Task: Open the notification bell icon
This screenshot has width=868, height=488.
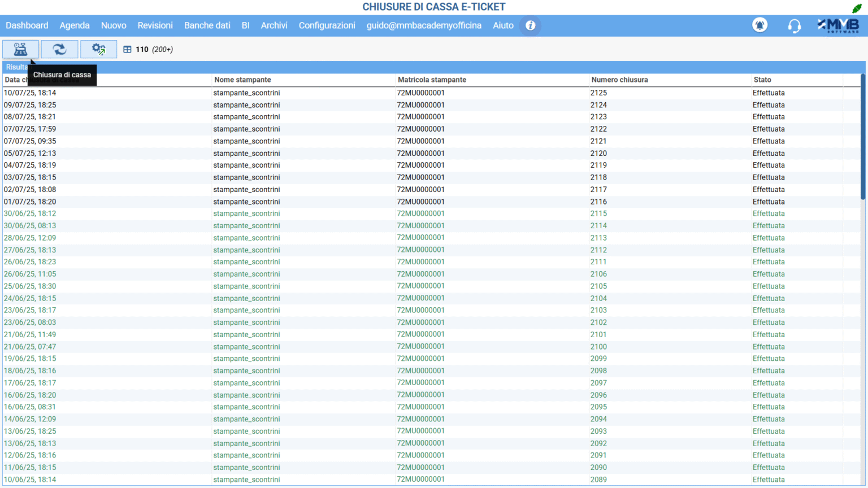Action: click(x=759, y=25)
